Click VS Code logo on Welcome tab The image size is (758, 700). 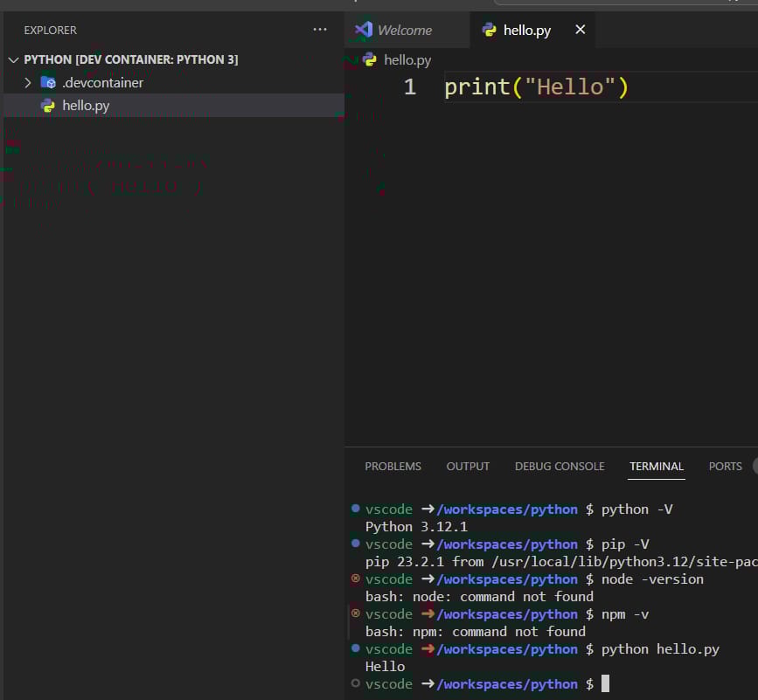pyautogui.click(x=364, y=30)
